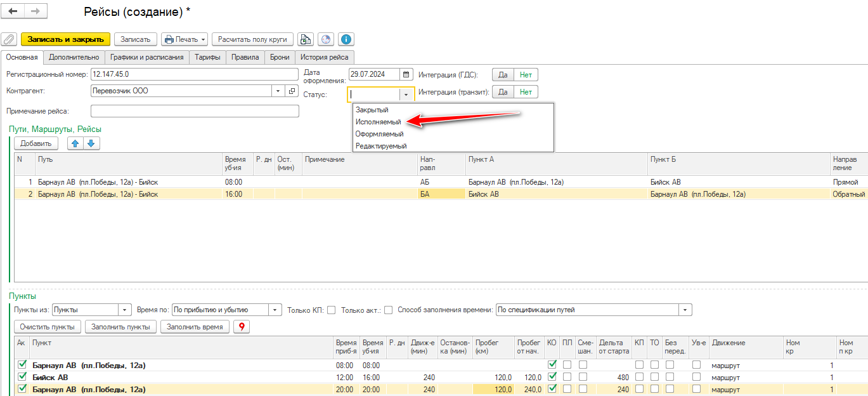The height and width of the screenshot is (396, 868).
Task: Open map with red location pin icon
Action: click(242, 327)
